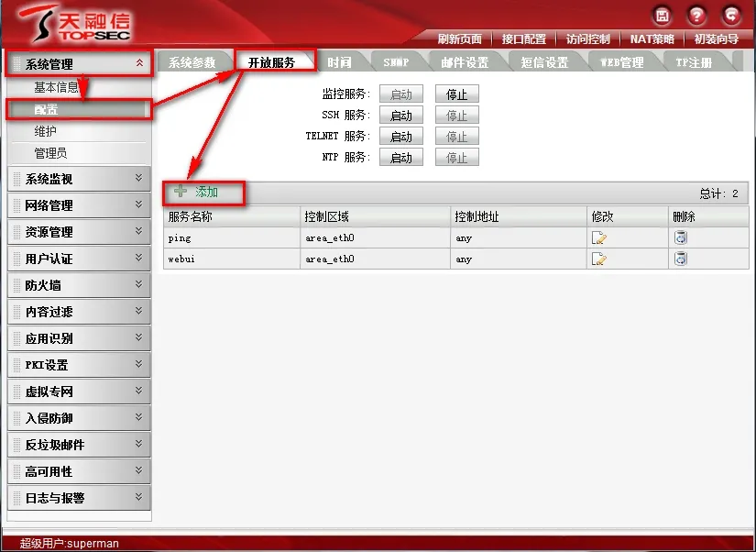Click the save configuration icon at top right

[x=663, y=16]
